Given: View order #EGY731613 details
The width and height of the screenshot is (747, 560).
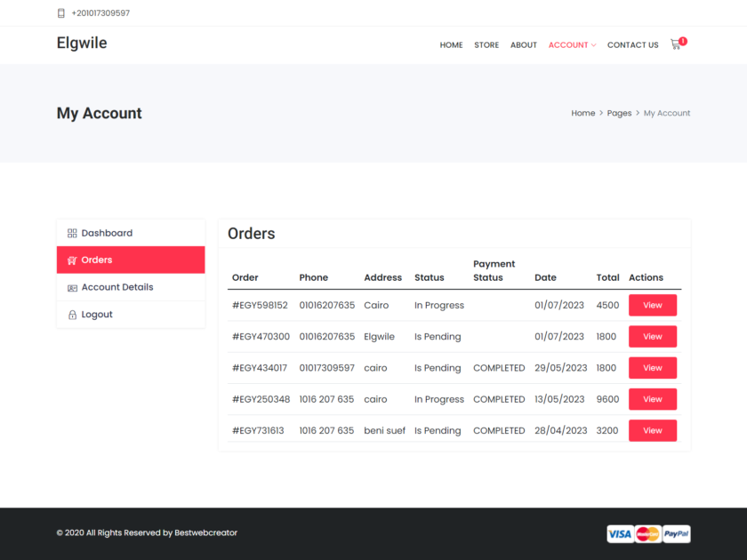Looking at the screenshot, I should [653, 430].
